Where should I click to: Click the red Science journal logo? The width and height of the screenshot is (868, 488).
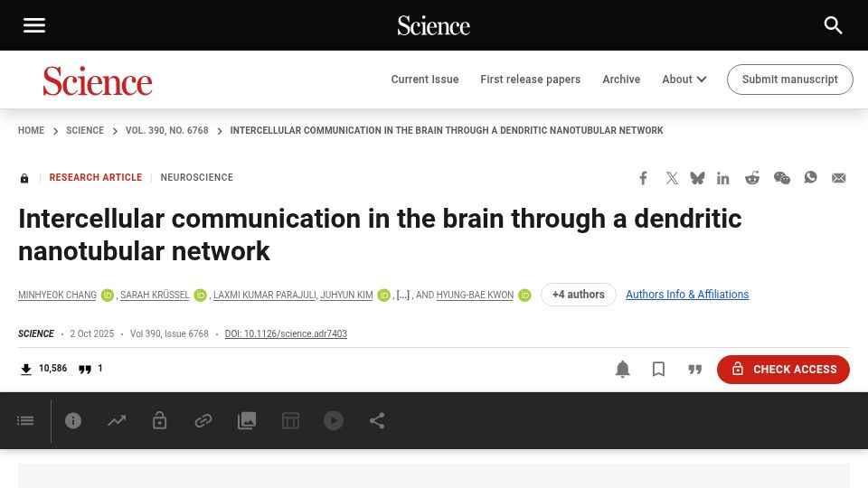(x=98, y=80)
